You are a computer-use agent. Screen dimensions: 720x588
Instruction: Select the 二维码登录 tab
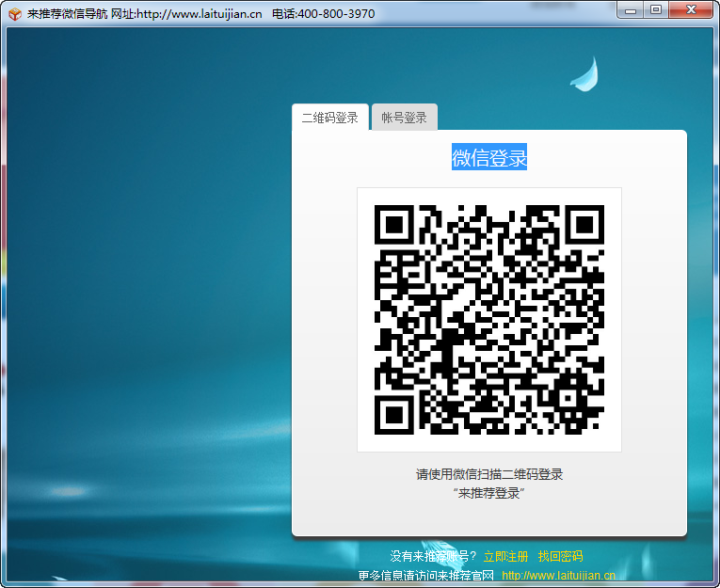coord(330,118)
